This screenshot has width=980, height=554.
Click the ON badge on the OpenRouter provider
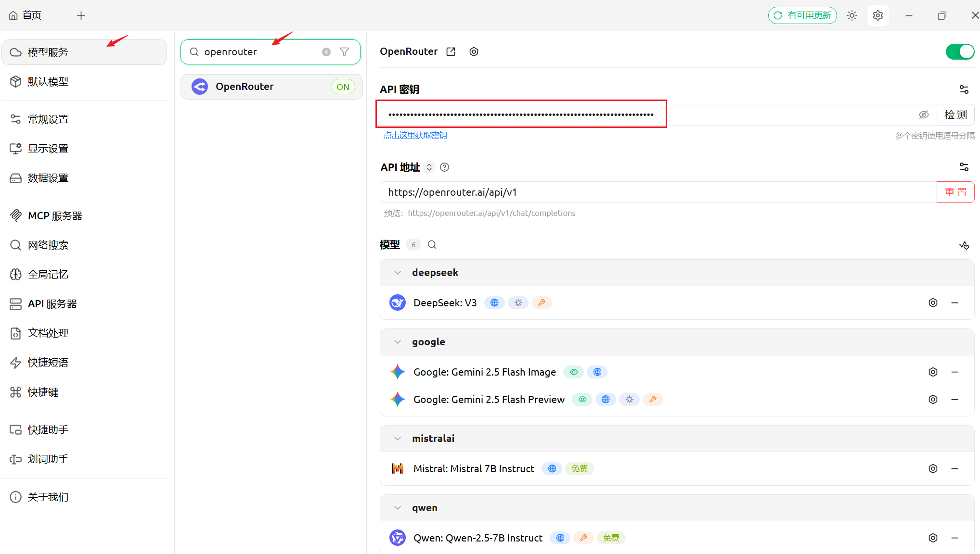tap(343, 87)
